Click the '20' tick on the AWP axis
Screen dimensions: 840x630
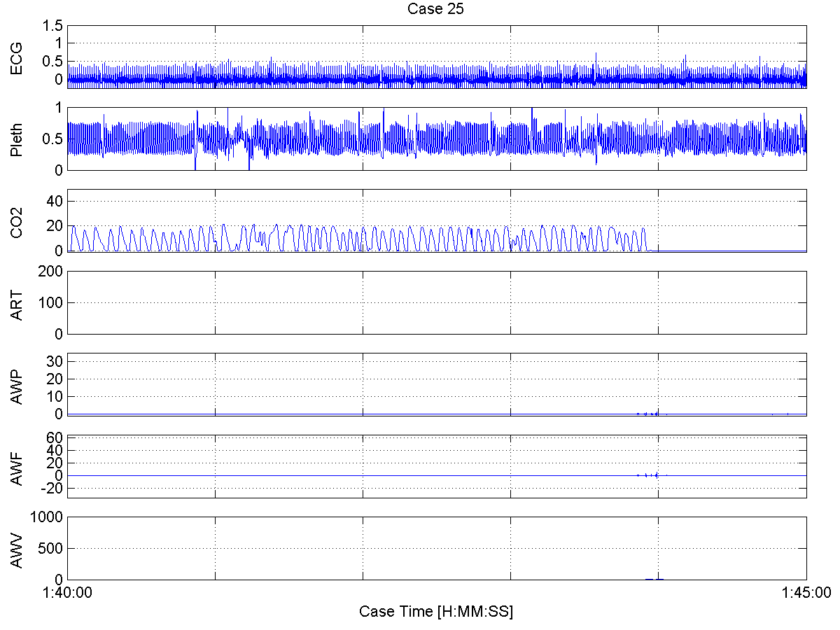click(x=56, y=379)
